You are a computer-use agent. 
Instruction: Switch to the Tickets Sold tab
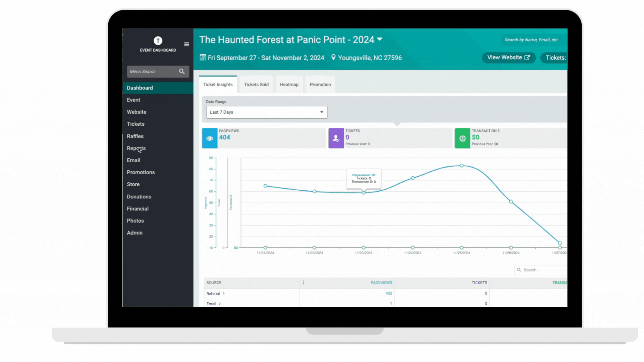coord(256,84)
